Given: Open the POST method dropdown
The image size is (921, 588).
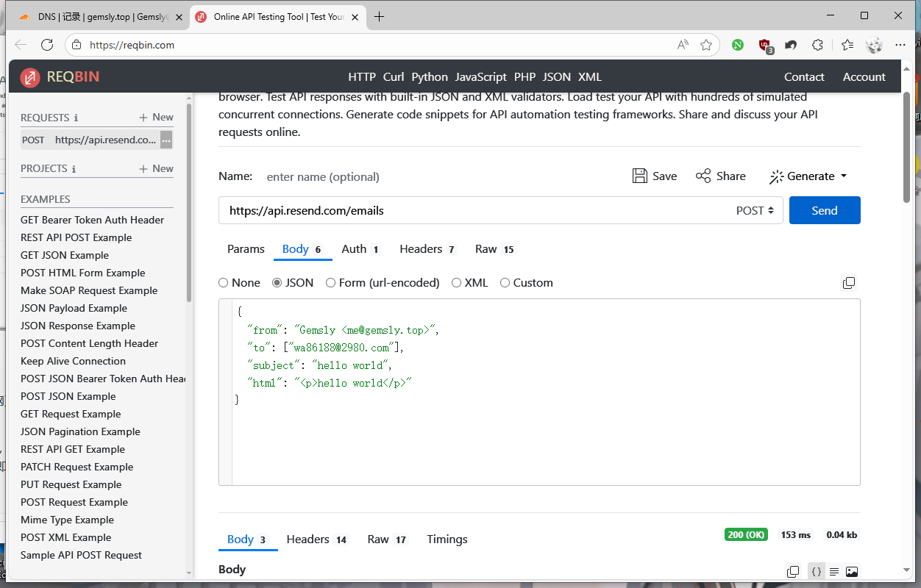Looking at the screenshot, I should [x=755, y=211].
